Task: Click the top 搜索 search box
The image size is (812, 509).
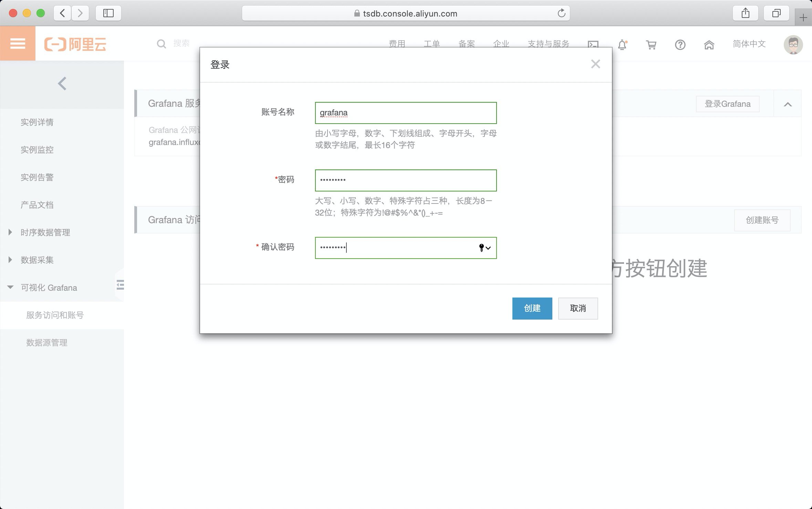Action: 181,44
